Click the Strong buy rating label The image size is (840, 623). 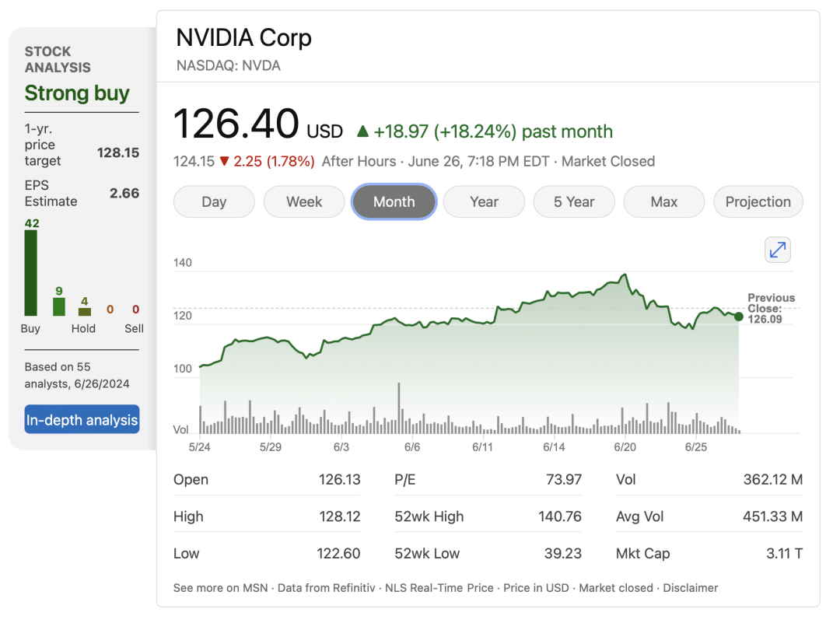(x=77, y=93)
